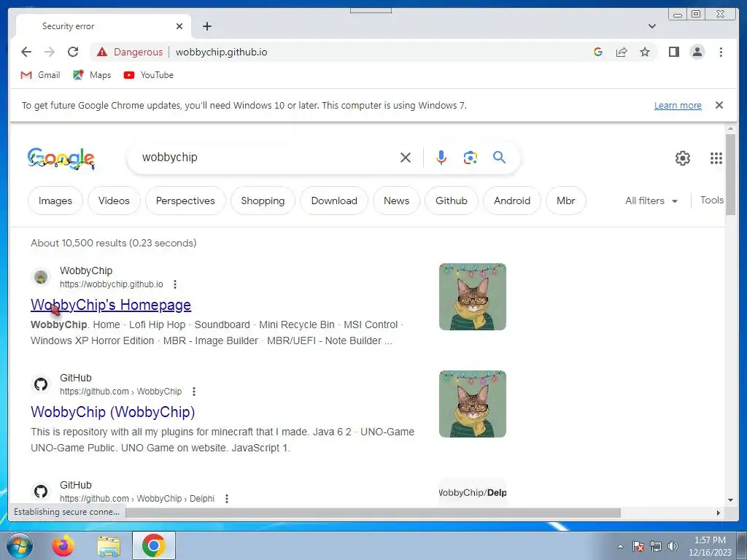
Task: Open Chrome three-dot menu
Action: coord(721,52)
